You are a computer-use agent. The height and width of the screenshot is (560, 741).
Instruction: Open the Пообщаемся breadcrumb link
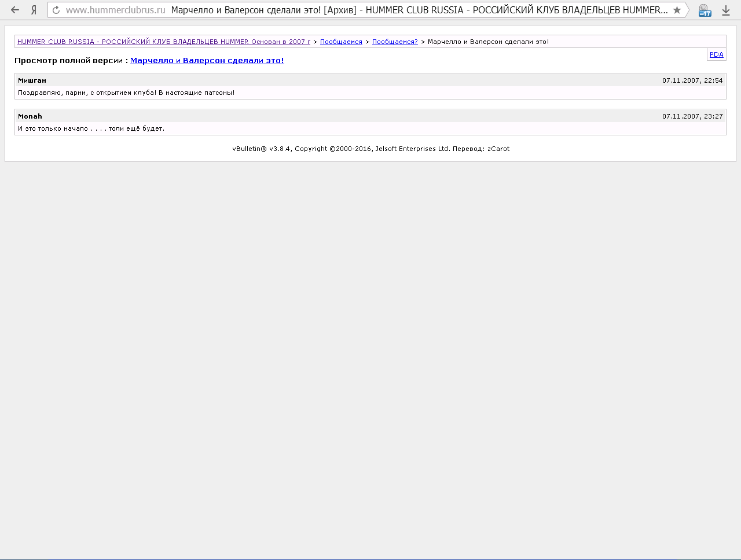pos(341,42)
